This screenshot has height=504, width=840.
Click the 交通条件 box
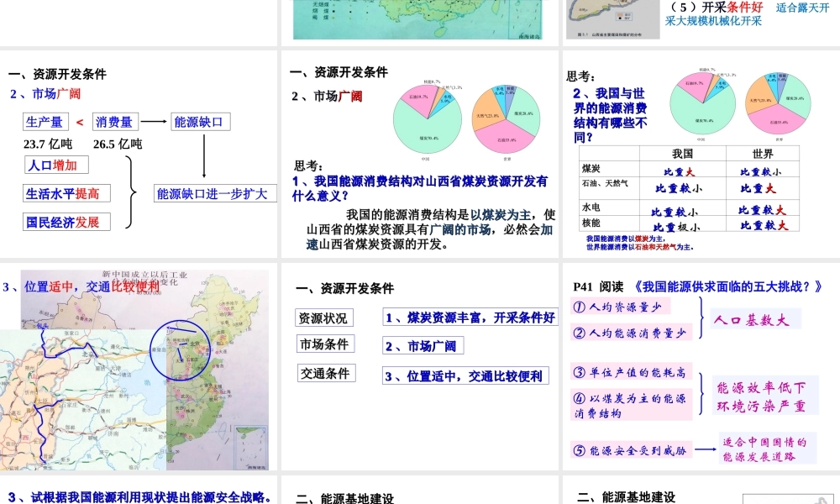[326, 374]
